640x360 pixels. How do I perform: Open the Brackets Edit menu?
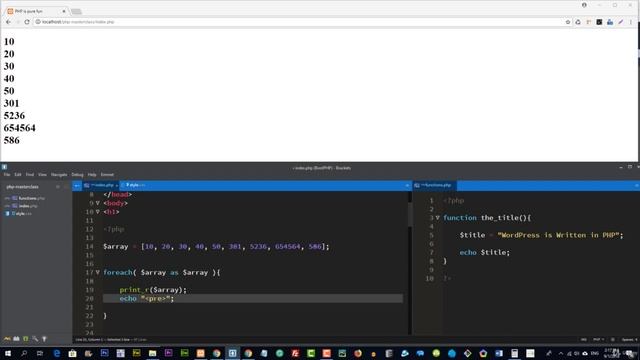18,175
